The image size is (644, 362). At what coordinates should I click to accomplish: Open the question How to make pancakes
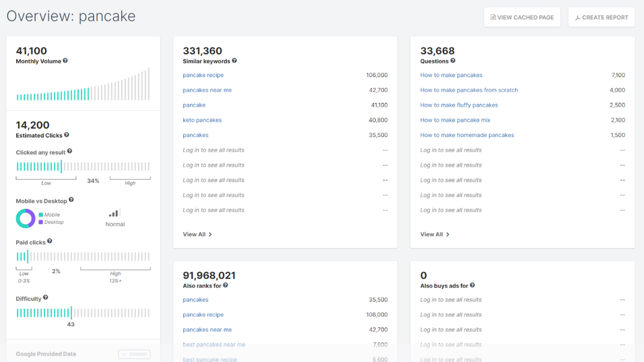pyautogui.click(x=451, y=75)
